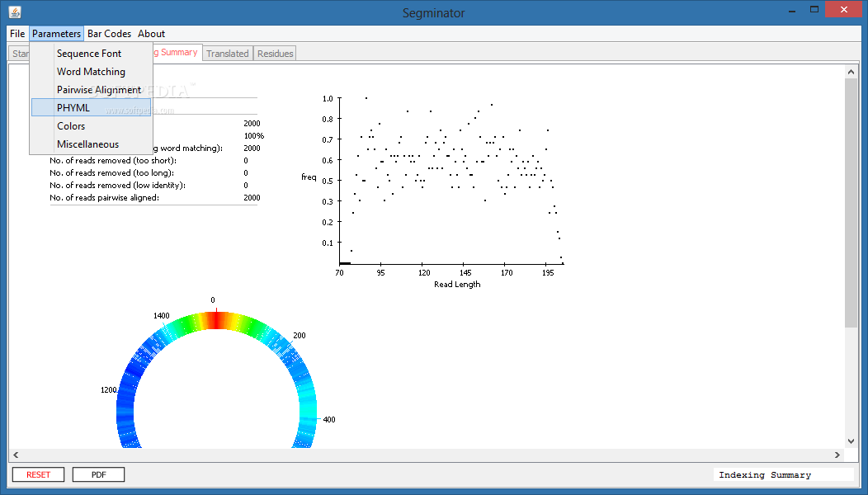This screenshot has height=495, width=868.
Task: Open the Bar Codes menu
Action: [109, 34]
